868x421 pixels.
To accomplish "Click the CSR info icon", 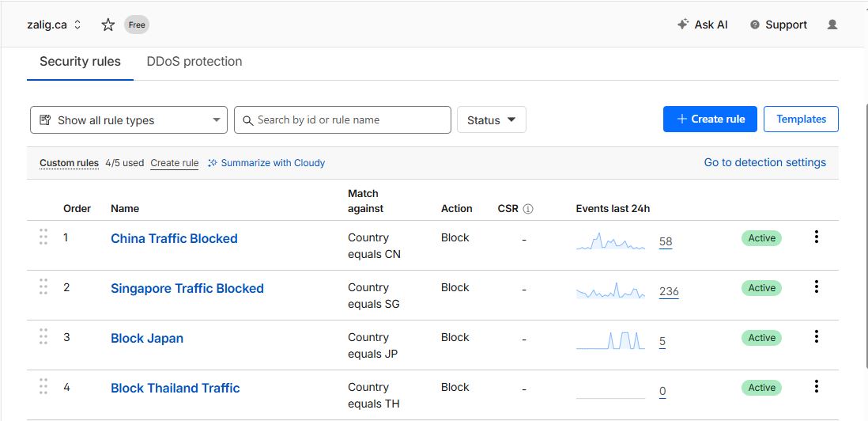I will pos(528,209).
